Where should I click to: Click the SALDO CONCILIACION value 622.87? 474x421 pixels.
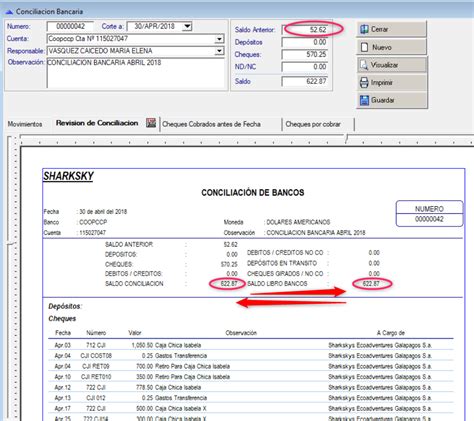[x=229, y=284]
